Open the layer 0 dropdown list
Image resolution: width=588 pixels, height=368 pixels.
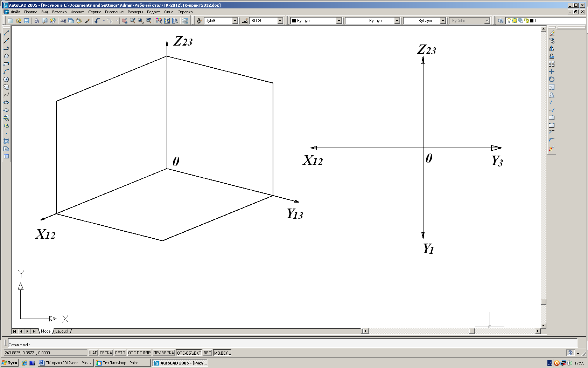coord(546,21)
